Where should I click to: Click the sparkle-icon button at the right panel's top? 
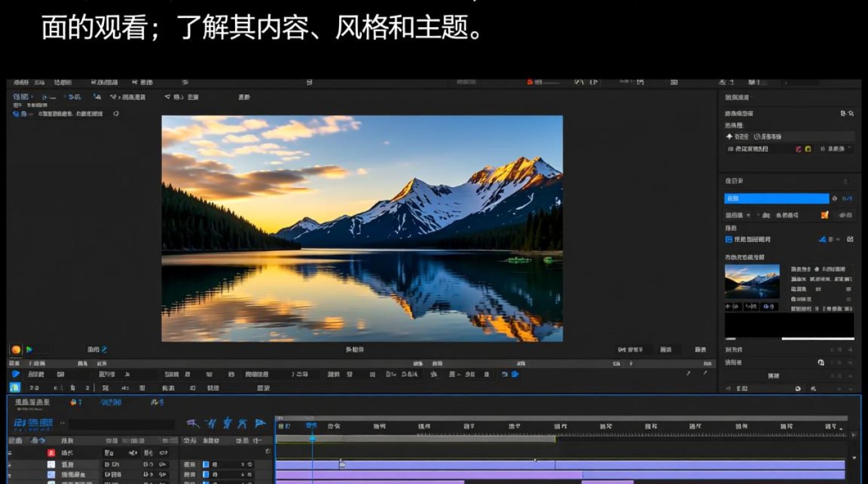click(x=737, y=137)
